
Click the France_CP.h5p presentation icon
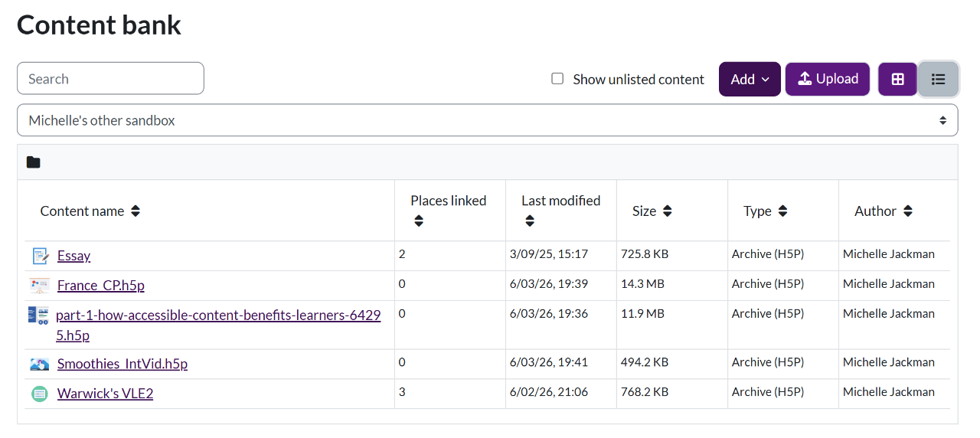tap(40, 286)
